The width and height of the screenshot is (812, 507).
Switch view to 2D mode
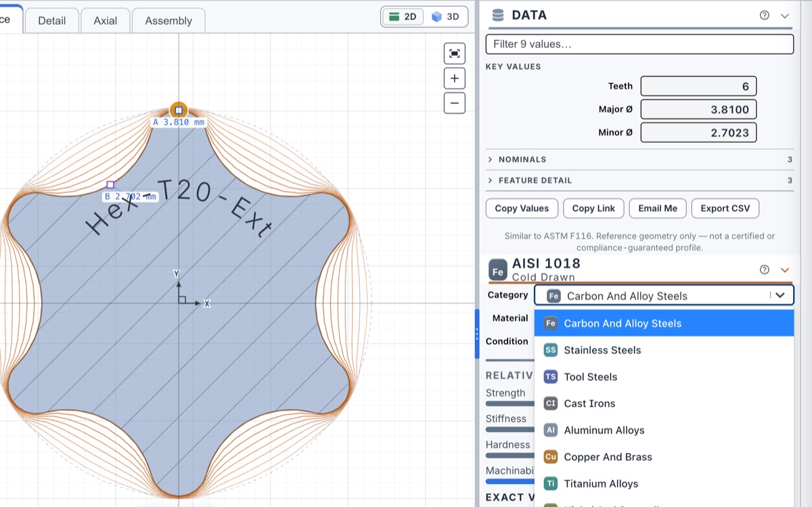click(403, 17)
